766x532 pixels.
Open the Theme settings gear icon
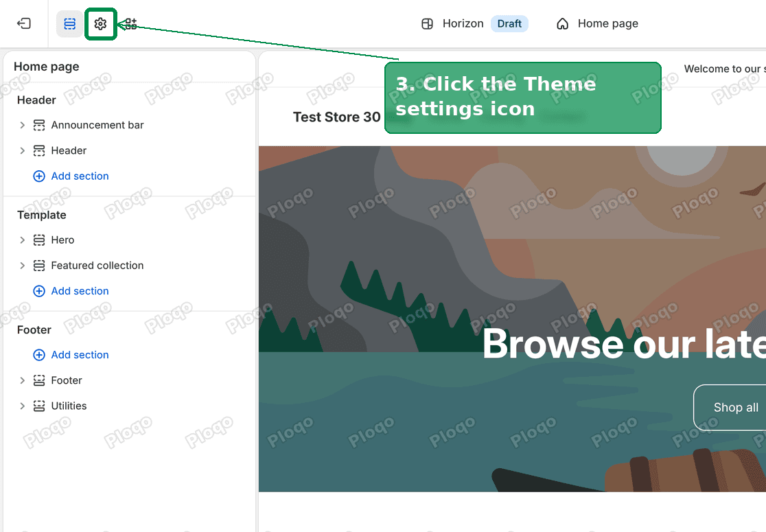[x=101, y=23]
